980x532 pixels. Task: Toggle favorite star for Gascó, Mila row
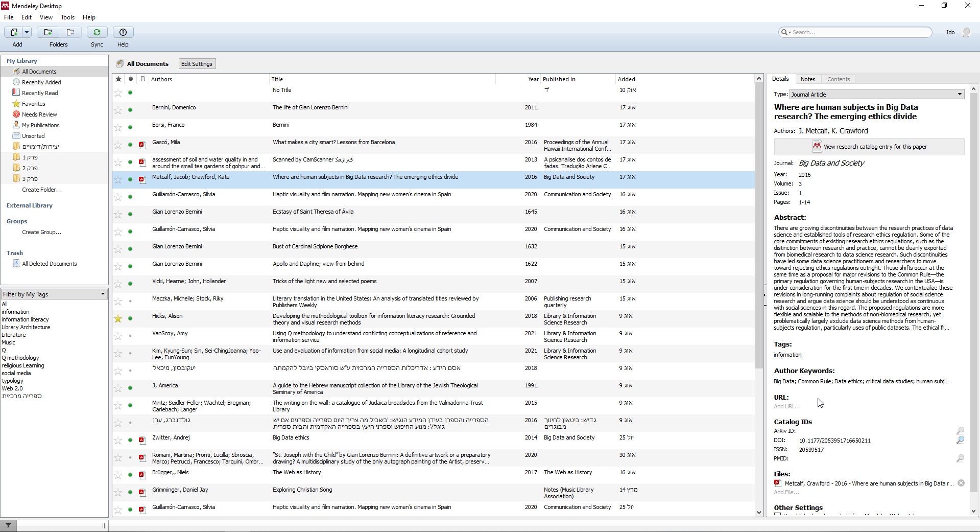tap(118, 145)
